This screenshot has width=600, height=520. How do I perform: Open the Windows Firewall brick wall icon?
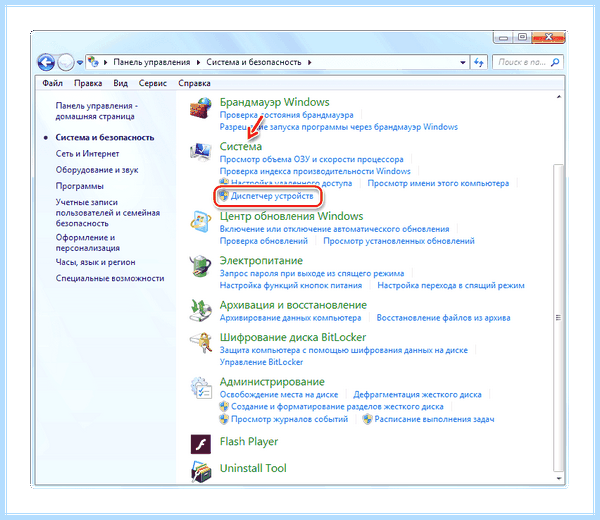point(201,108)
